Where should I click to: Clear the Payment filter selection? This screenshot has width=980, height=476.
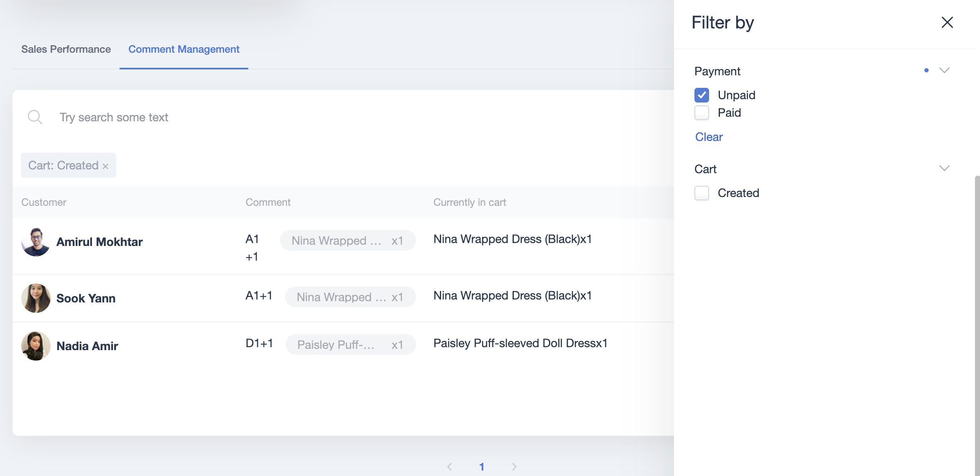coord(709,137)
